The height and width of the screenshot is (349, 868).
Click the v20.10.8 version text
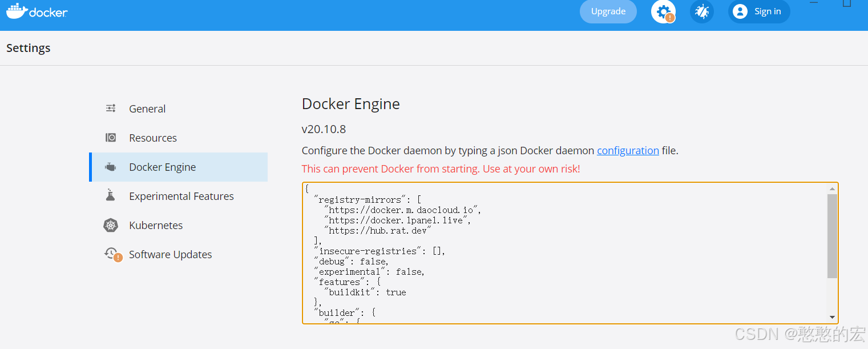coord(324,129)
